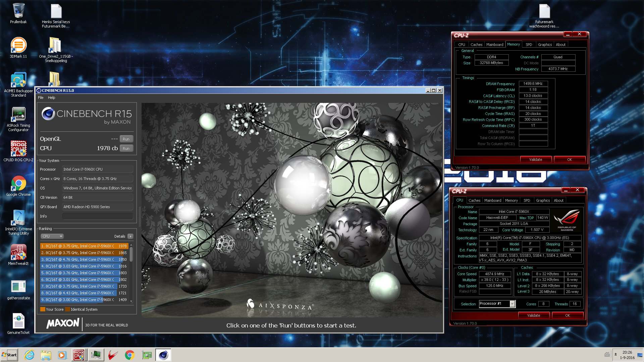The width and height of the screenshot is (644, 362).
Task: Click the ranking list scrollbar
Action: tap(131, 254)
